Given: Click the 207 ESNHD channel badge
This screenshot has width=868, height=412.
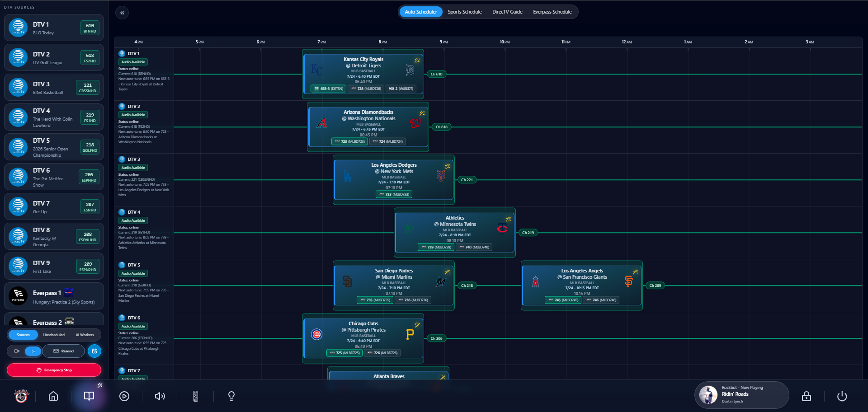Looking at the screenshot, I should coord(90,207).
